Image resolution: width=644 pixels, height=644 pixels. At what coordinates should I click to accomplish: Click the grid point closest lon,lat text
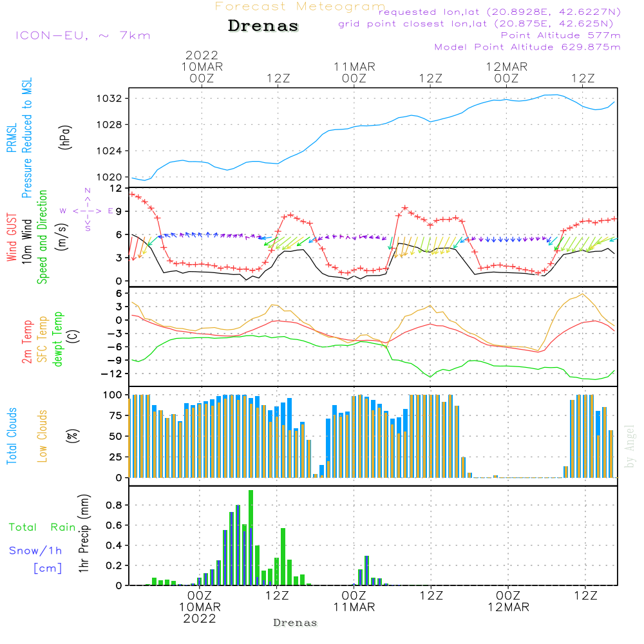(x=480, y=24)
